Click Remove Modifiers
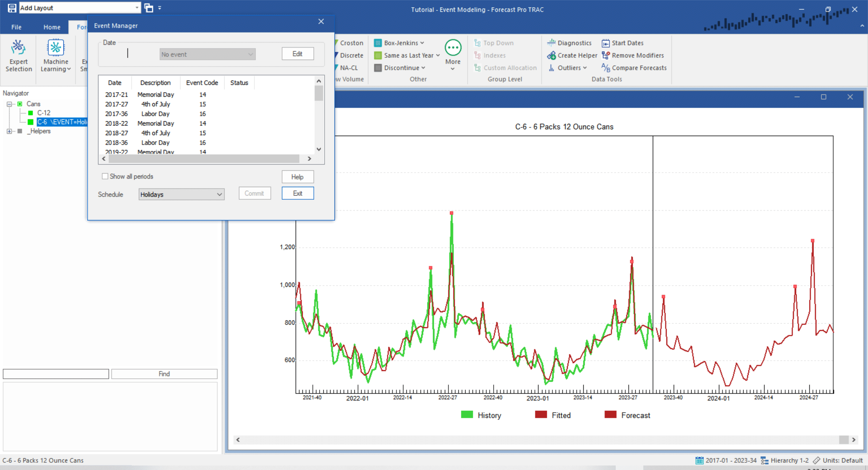 (x=632, y=55)
